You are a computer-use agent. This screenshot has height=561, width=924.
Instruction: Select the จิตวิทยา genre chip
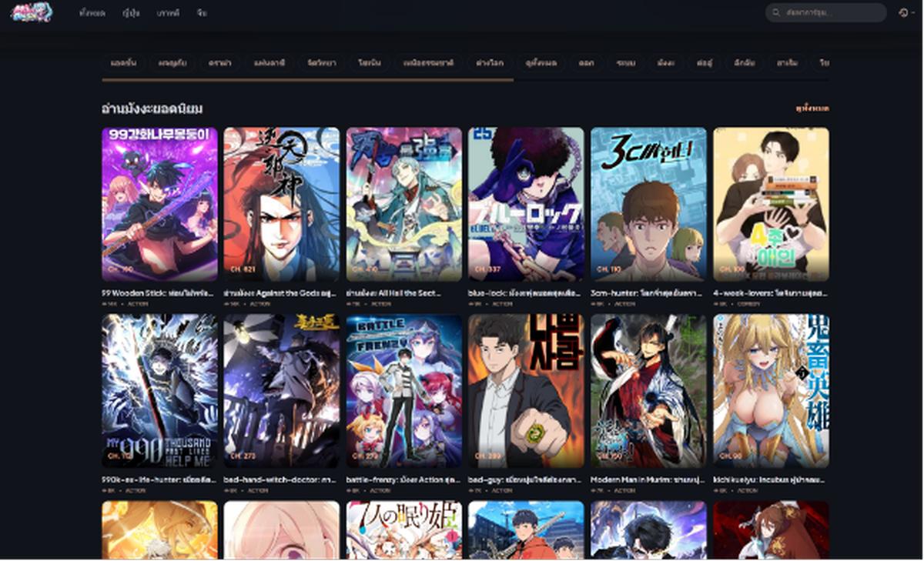(321, 63)
